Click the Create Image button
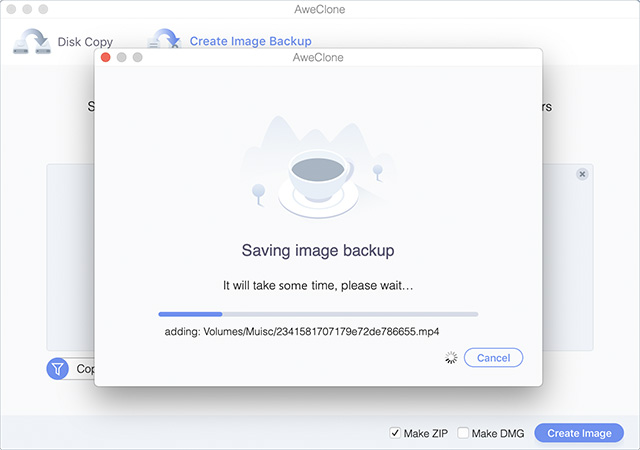Screen dimensions: 640x450 (579, 433)
